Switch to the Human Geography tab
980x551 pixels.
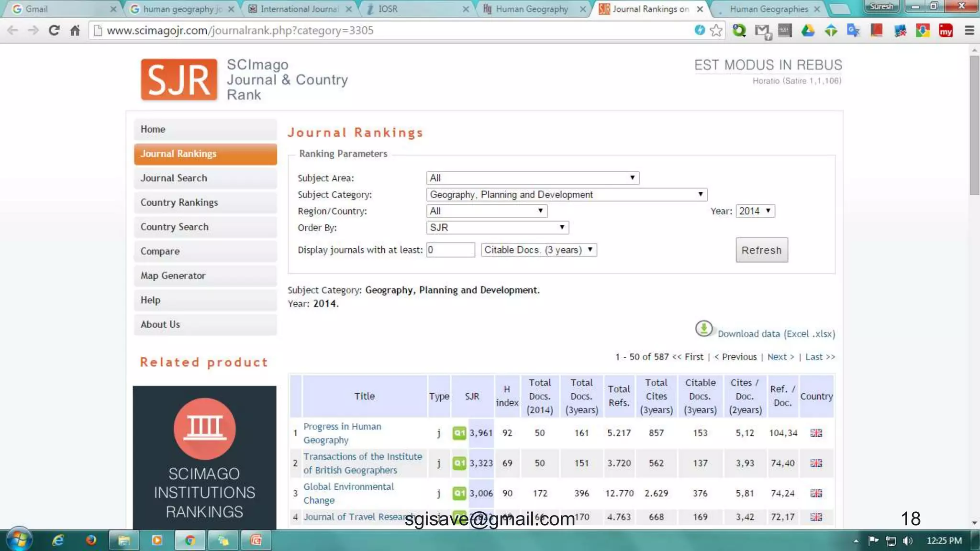[531, 9]
